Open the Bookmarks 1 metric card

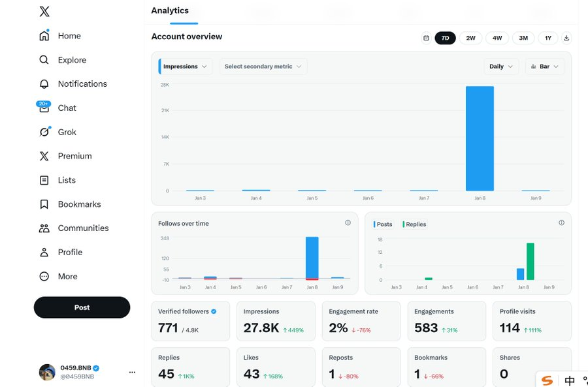click(447, 367)
